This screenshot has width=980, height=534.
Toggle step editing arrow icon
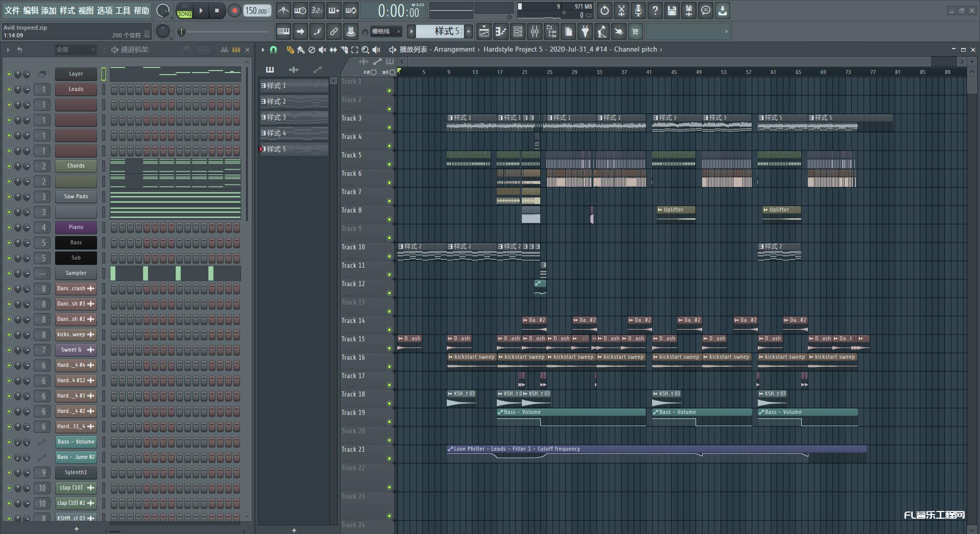(x=300, y=32)
